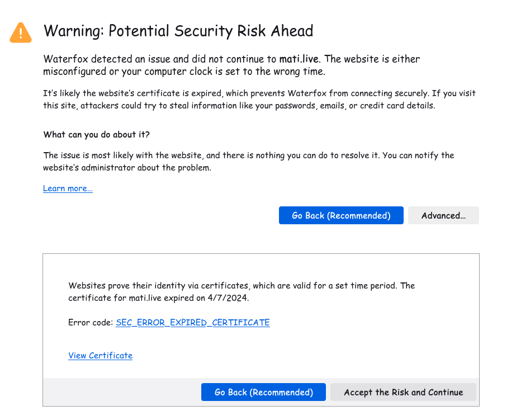Click the gray button bar of the advanced panel

261,392
